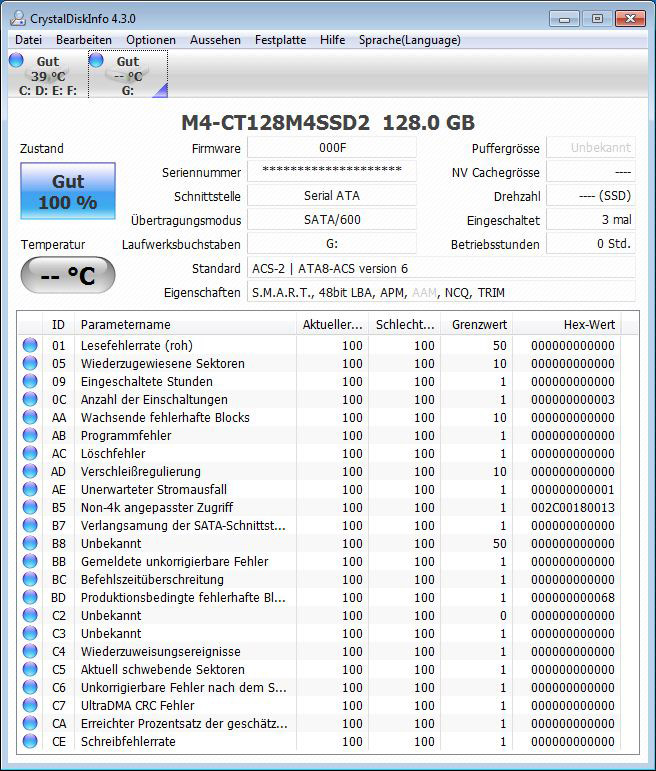This screenshot has height=771, width=656.
Task: Click the Standard field ACS-2
Action: [441, 268]
